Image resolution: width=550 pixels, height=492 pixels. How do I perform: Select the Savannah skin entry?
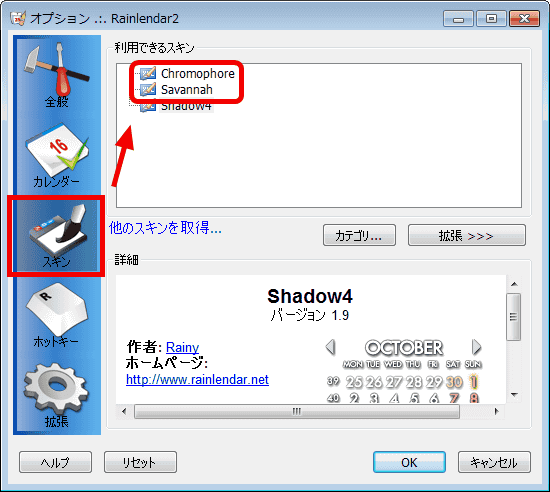pyautogui.click(x=187, y=90)
